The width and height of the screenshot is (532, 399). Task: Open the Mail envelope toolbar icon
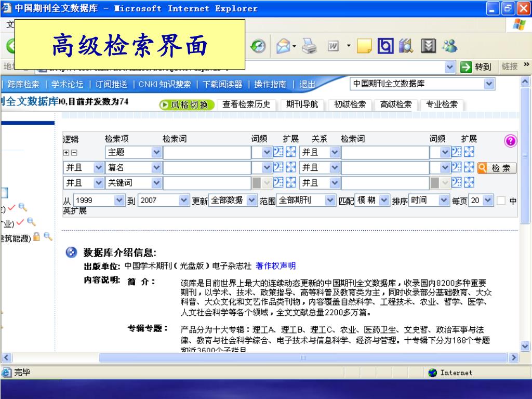coord(283,46)
